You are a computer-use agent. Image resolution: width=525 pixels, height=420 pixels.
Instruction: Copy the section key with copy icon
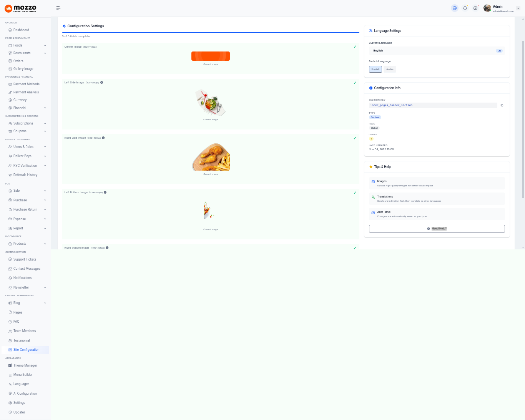(x=502, y=105)
